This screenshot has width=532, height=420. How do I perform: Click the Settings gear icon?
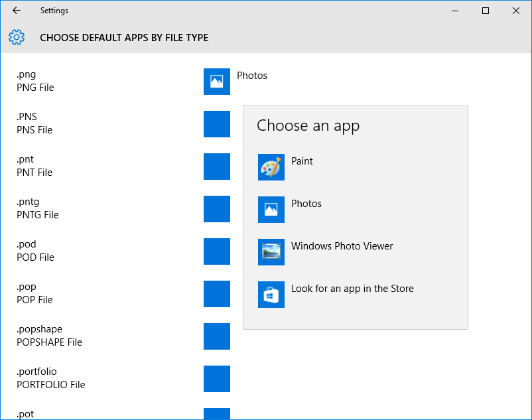click(x=17, y=37)
